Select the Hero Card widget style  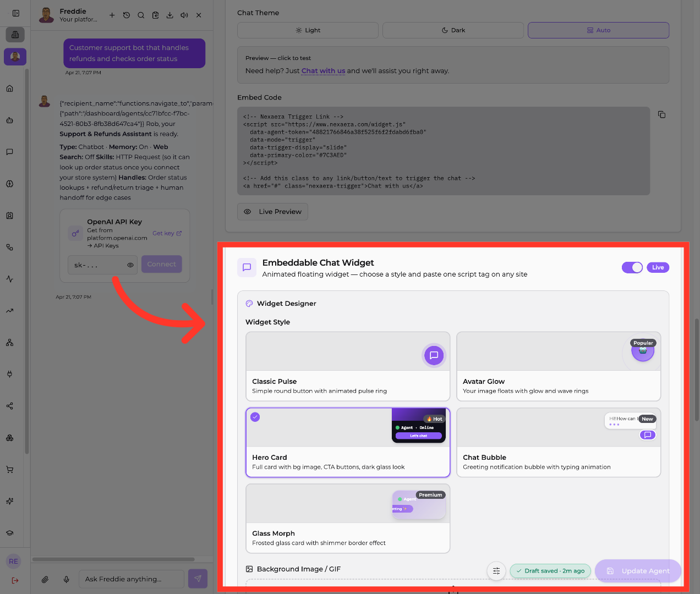(x=348, y=442)
